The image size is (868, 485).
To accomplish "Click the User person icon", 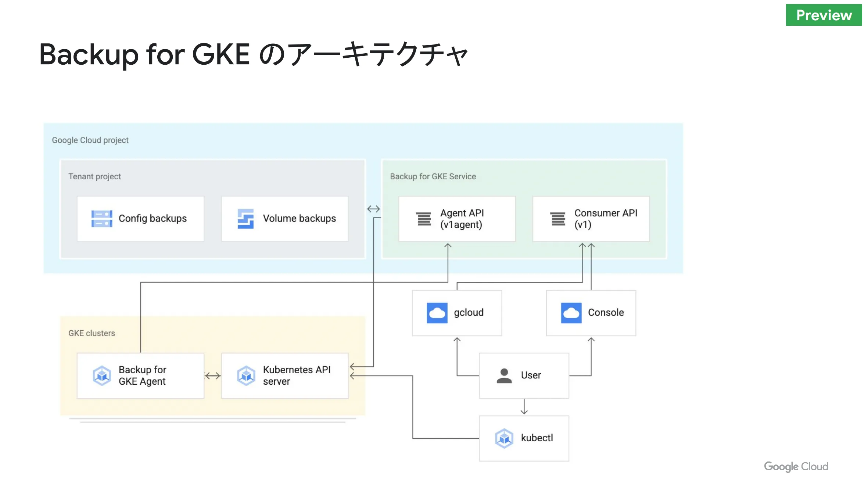I will (x=504, y=376).
